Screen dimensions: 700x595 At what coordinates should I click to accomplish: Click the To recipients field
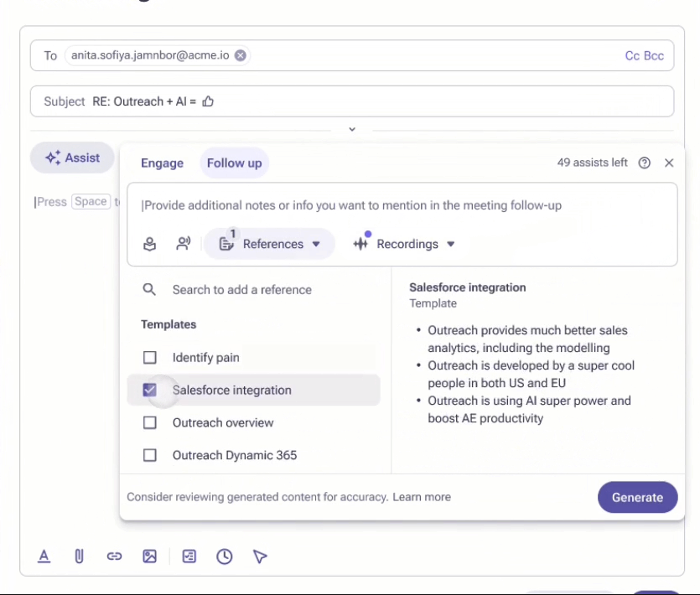coord(352,55)
